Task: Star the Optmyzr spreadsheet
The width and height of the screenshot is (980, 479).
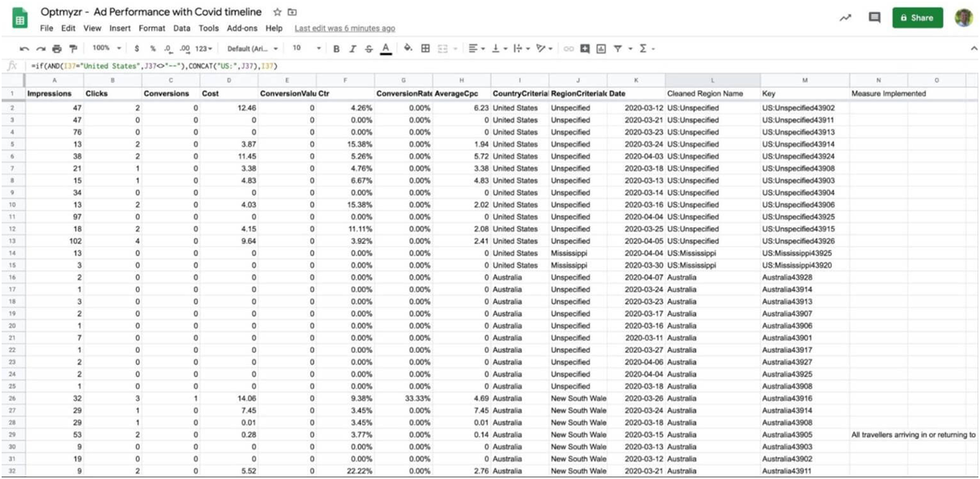Action: [x=278, y=12]
